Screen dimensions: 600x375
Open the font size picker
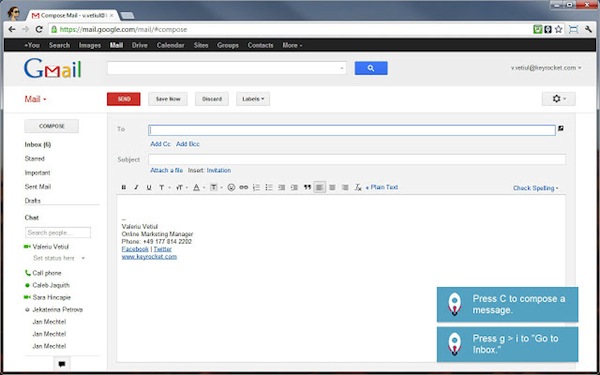point(181,188)
